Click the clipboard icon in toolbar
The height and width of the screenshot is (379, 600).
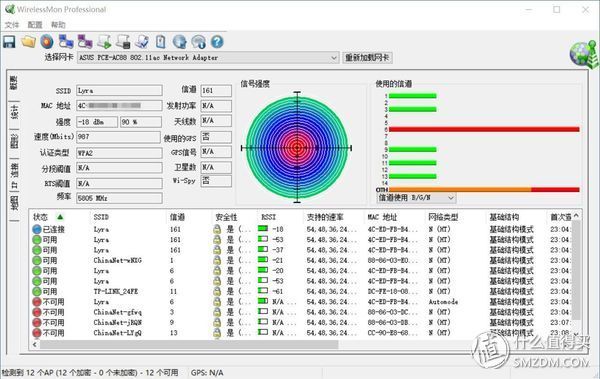pyautogui.click(x=161, y=42)
